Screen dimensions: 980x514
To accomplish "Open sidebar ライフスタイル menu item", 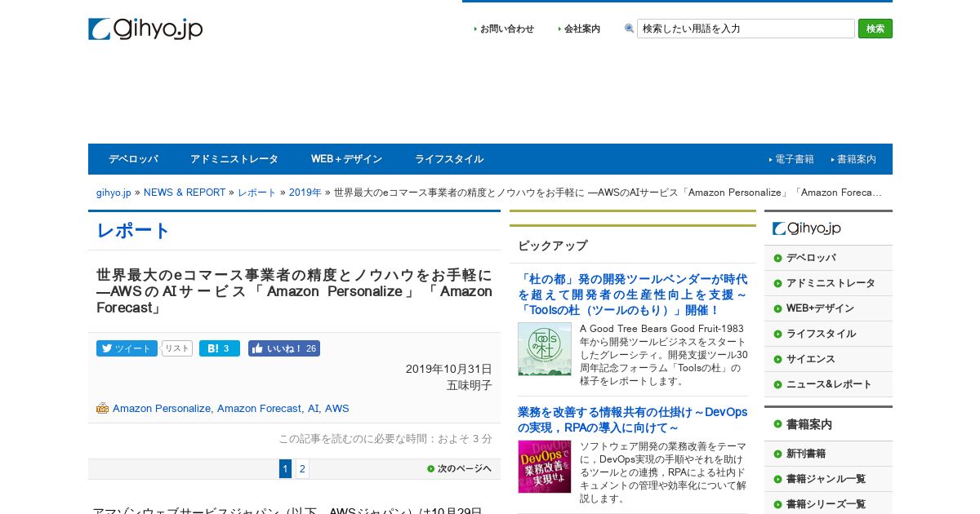I will pos(828,334).
